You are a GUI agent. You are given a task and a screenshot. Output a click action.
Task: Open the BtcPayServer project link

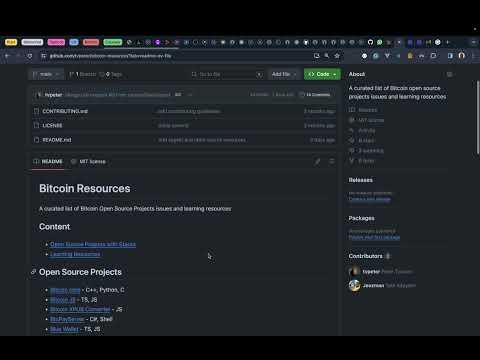tap(67, 319)
